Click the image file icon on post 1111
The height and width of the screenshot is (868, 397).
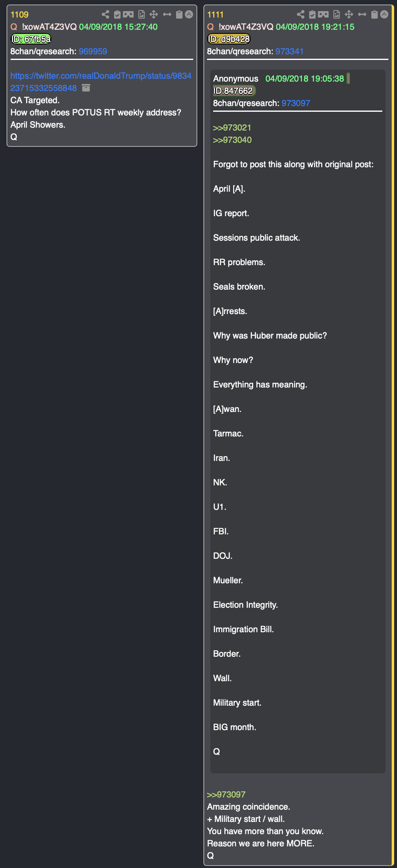tap(337, 15)
